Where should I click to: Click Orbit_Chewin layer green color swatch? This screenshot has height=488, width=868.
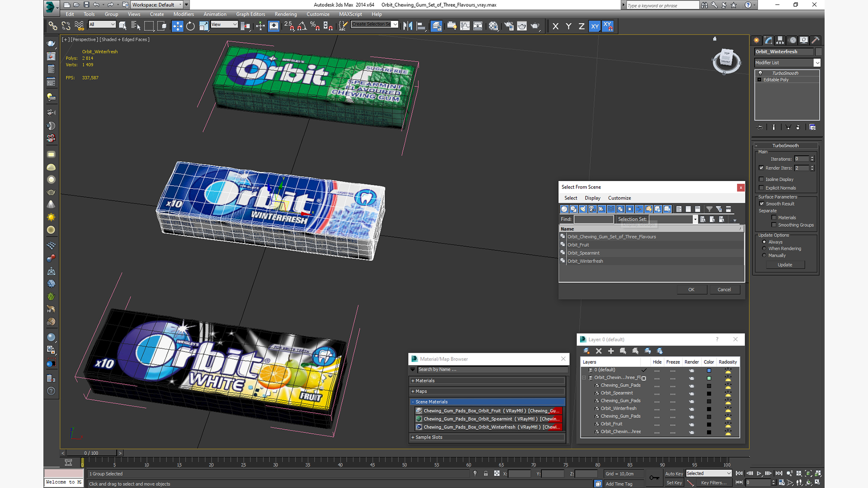(709, 378)
